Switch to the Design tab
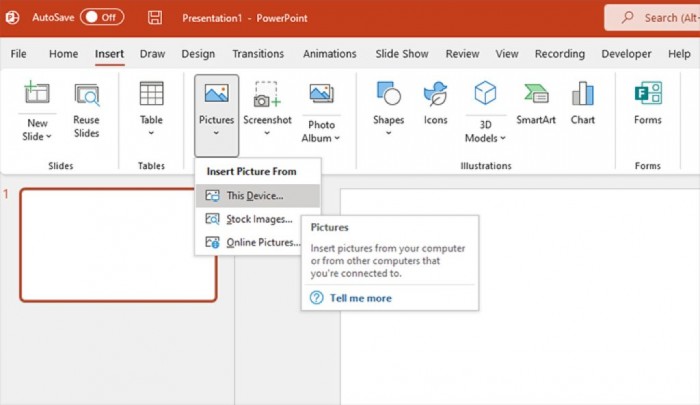Viewport: 700px width, 405px height. 198,54
